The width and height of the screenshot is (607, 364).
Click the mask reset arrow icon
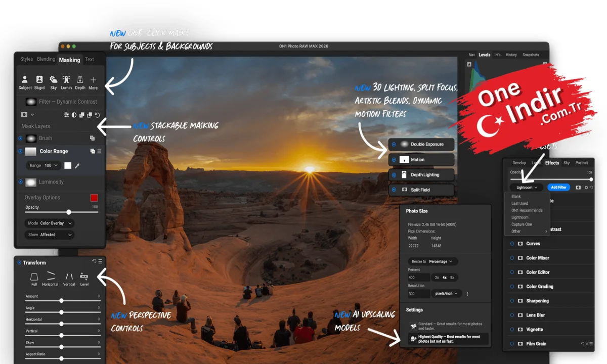(x=98, y=115)
